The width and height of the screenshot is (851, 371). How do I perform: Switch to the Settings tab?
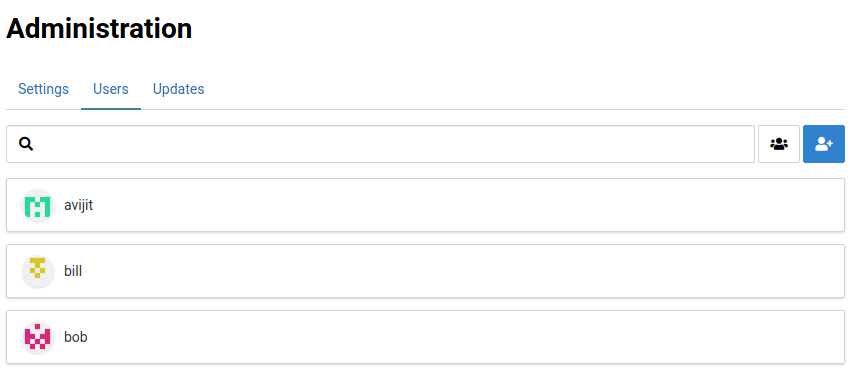click(x=43, y=89)
